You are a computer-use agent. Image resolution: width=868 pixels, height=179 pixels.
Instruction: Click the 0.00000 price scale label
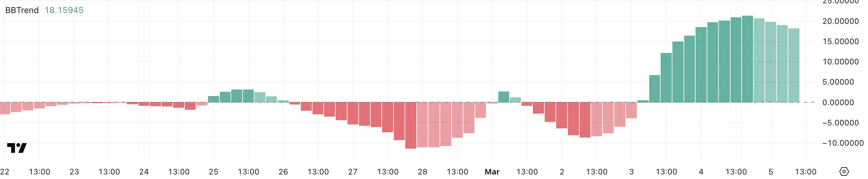838,103
